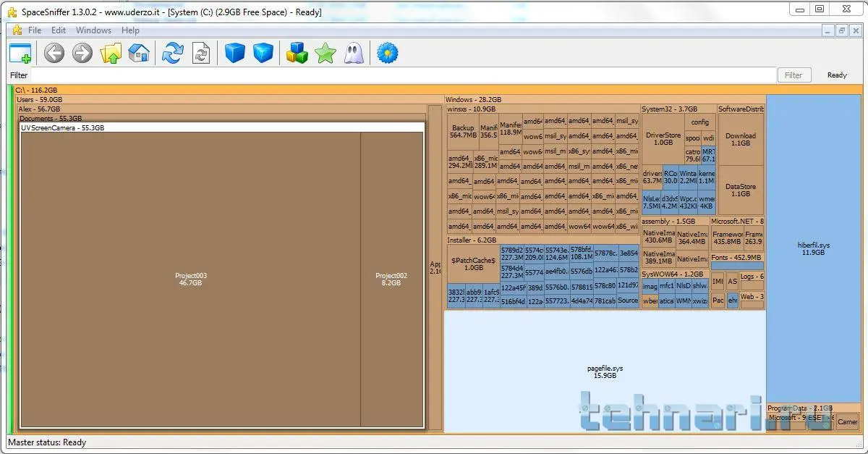Select the Project003 46.7GB block
868x454 pixels.
[x=191, y=279]
